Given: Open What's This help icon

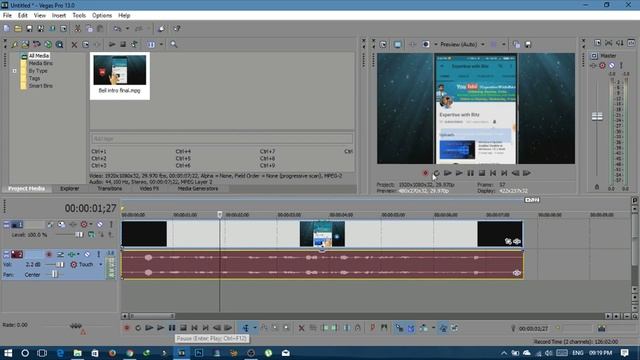Looking at the screenshot, I should coord(177,29).
